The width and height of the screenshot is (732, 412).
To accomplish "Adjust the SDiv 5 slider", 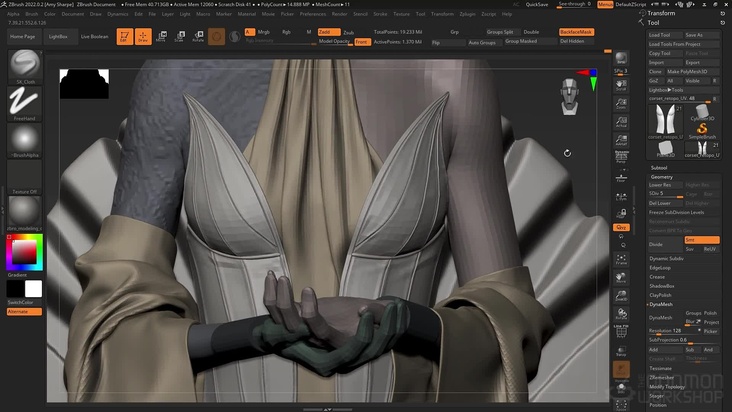I will 665,194.
